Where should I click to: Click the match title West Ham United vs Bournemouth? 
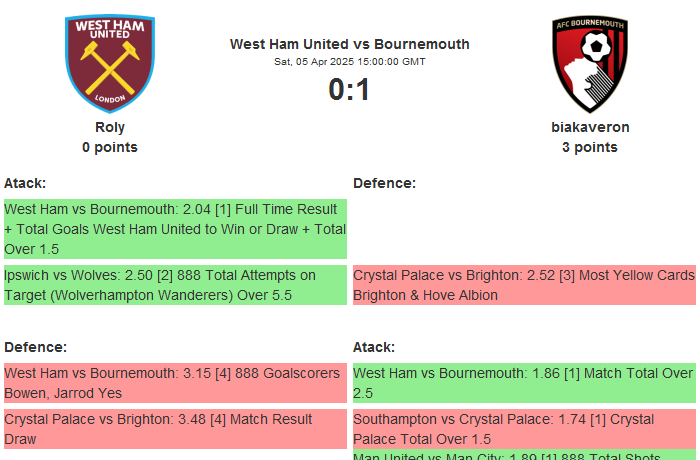tap(350, 44)
